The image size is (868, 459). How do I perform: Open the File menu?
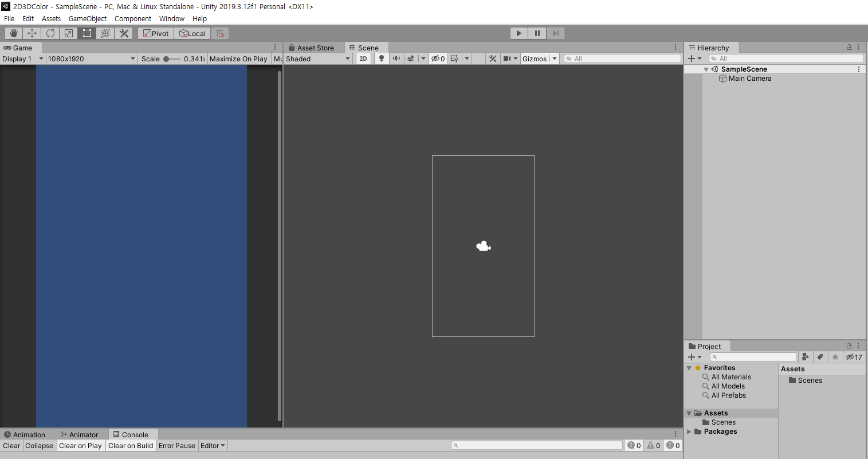coord(9,18)
